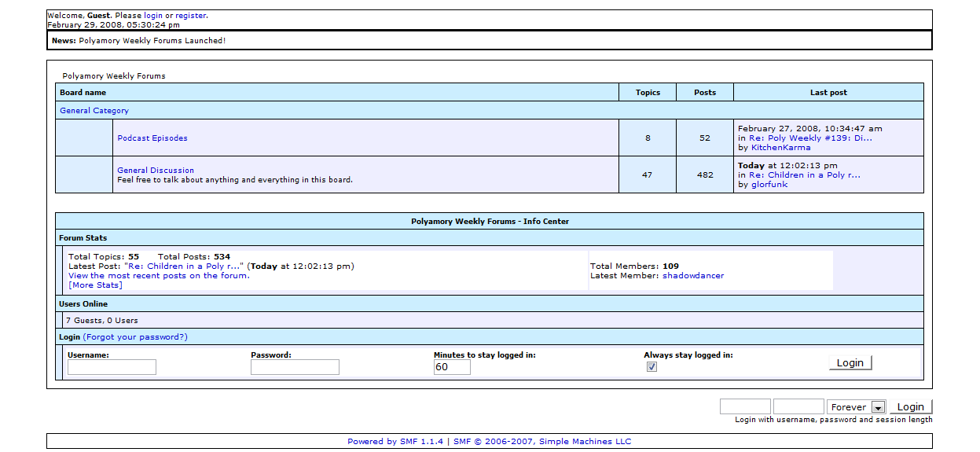The image size is (980, 452).
Task: Click the Login button in Info Center
Action: tap(850, 362)
